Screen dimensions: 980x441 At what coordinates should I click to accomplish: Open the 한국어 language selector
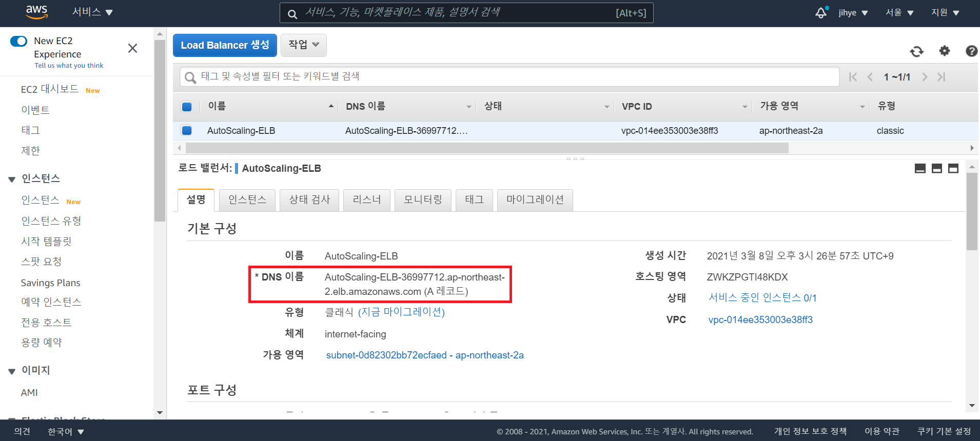[x=66, y=432]
